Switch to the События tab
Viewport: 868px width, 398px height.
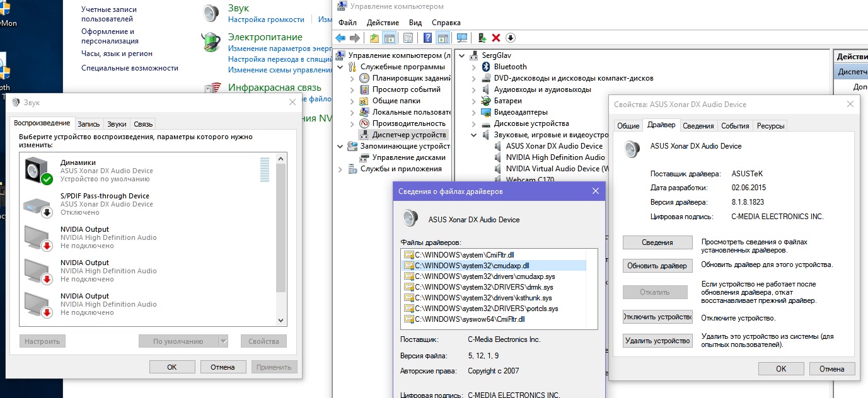[735, 126]
